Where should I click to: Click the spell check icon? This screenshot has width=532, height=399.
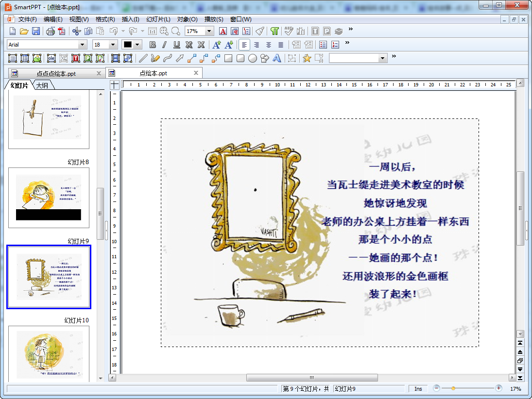click(289, 31)
